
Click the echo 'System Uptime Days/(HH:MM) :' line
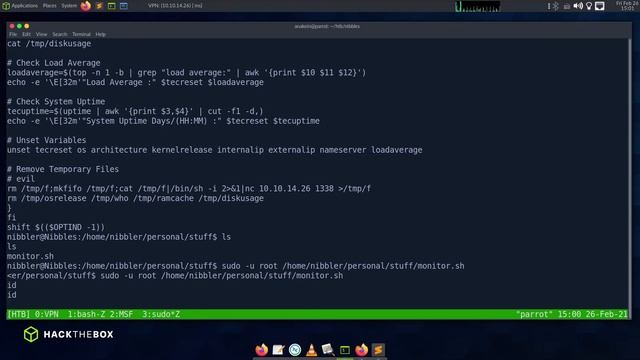163,121
